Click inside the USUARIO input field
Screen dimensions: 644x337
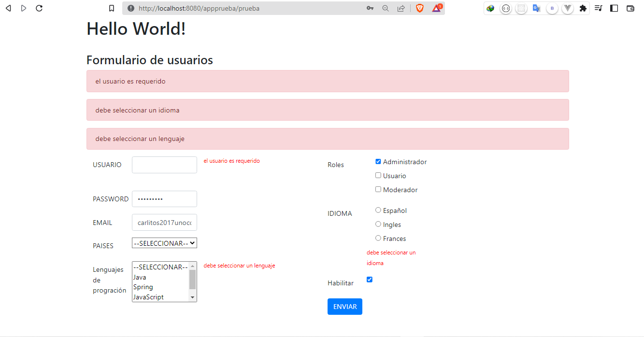click(x=164, y=165)
